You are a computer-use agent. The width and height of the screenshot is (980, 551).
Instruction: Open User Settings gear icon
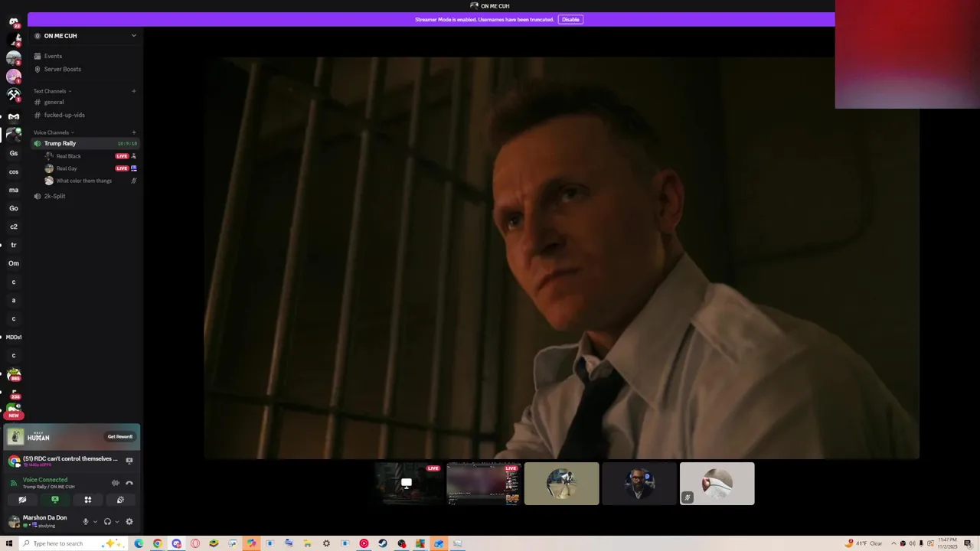129,522
